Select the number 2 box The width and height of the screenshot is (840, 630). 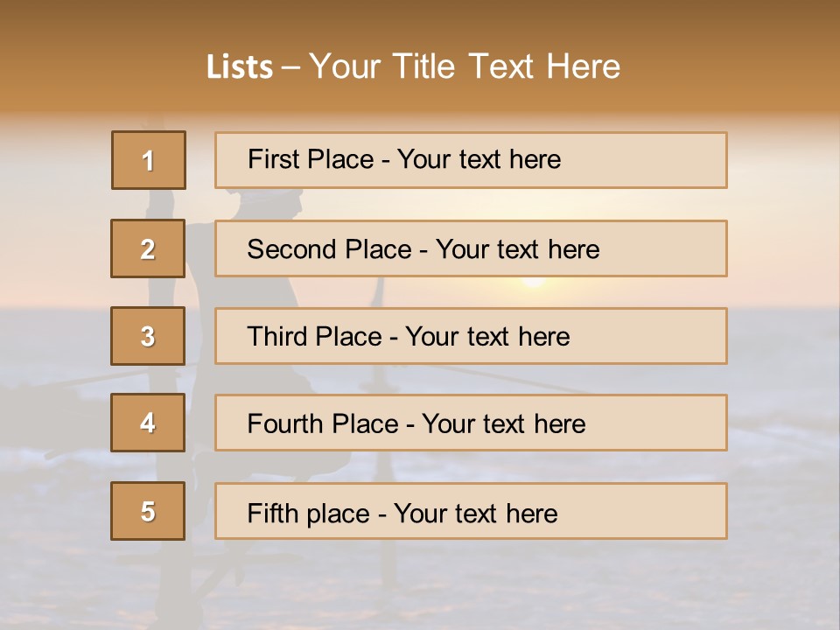[148, 248]
